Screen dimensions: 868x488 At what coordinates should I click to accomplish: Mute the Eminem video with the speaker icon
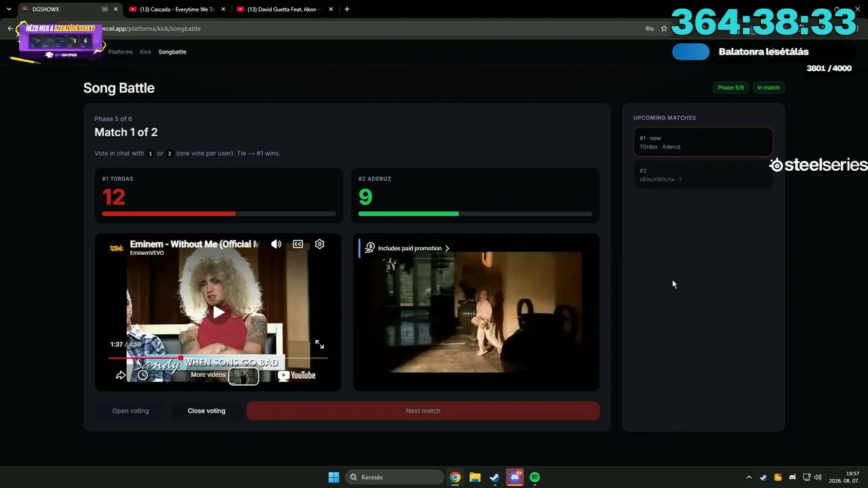(x=276, y=244)
